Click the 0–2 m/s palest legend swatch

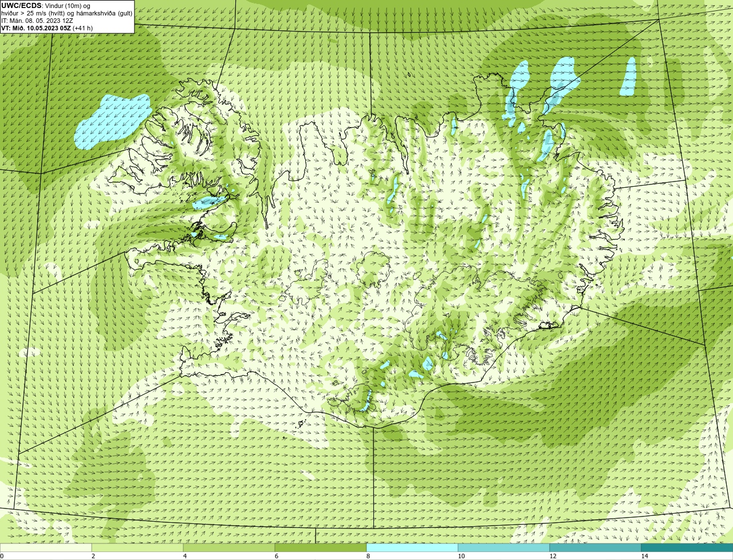pyautogui.click(x=46, y=547)
